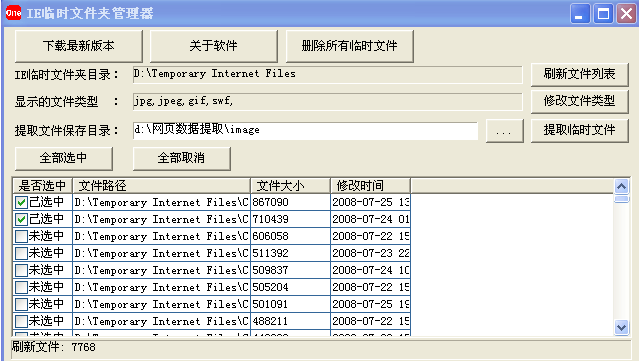Click date cell 2008-07-25 19
639x361 pixels.
[x=370, y=304]
